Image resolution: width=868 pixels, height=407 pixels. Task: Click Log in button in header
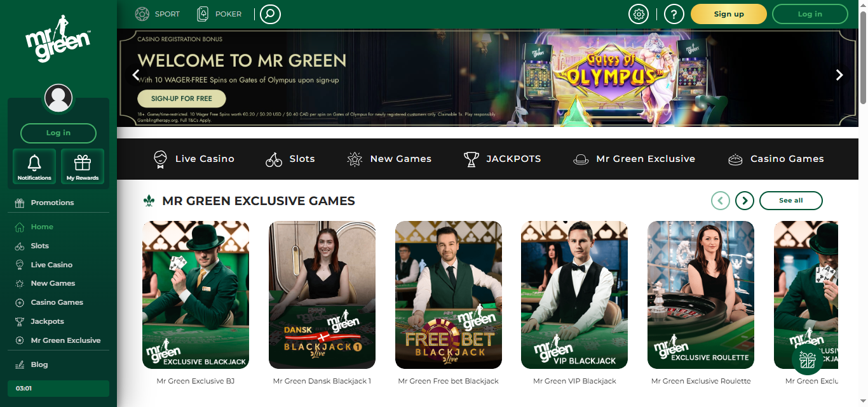[x=810, y=14]
